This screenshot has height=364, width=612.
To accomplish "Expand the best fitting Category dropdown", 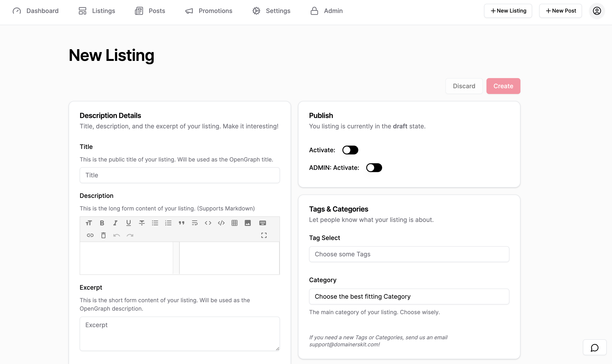I will [x=409, y=296].
